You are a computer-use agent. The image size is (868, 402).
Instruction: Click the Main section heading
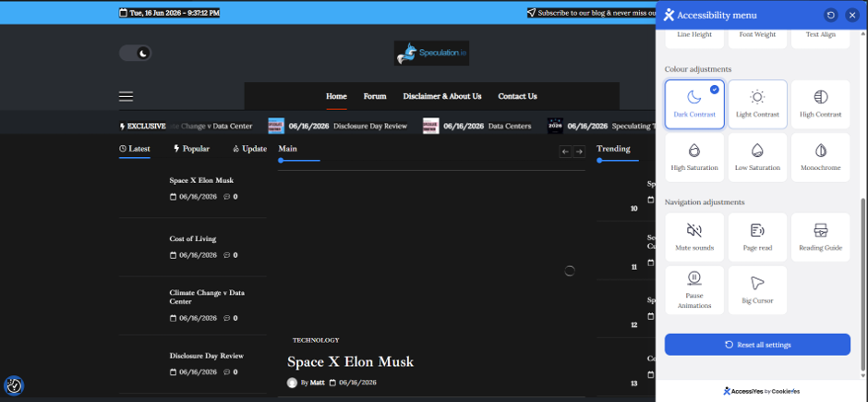click(288, 149)
